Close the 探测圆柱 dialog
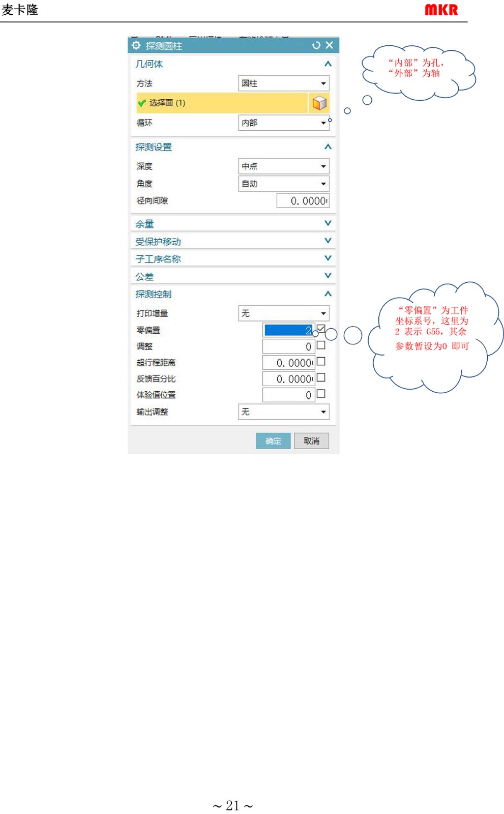This screenshot has width=504, height=814. [330, 45]
